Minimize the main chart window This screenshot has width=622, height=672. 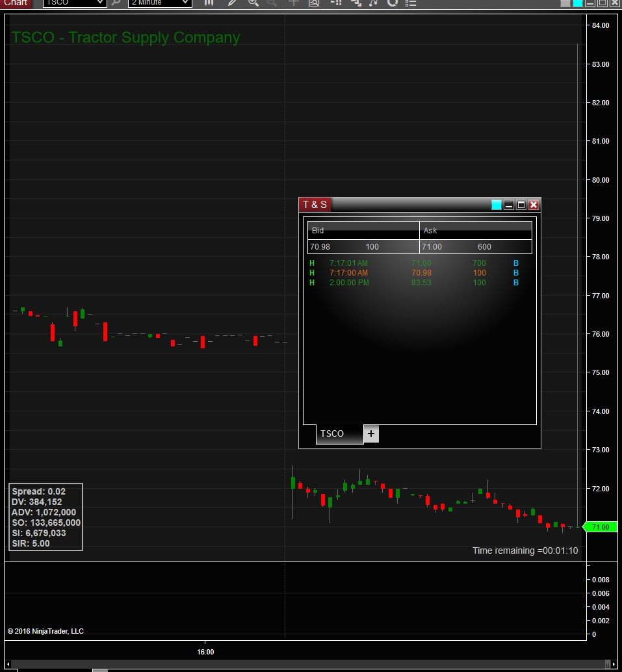(x=590, y=3)
